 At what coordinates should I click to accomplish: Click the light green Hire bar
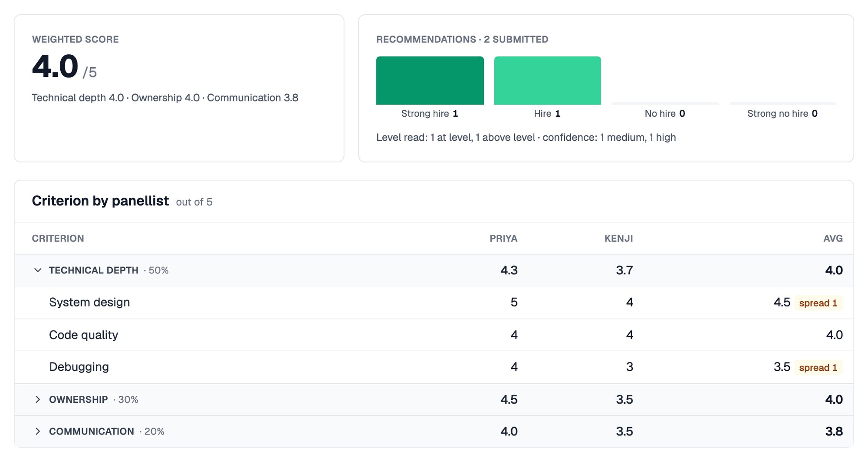pyautogui.click(x=547, y=80)
